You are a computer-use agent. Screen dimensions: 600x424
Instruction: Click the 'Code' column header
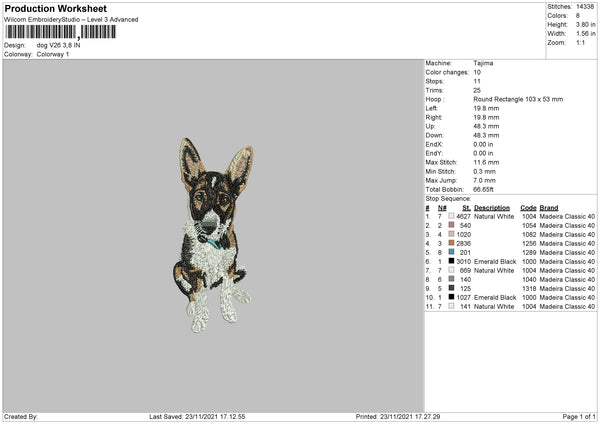tap(528, 208)
